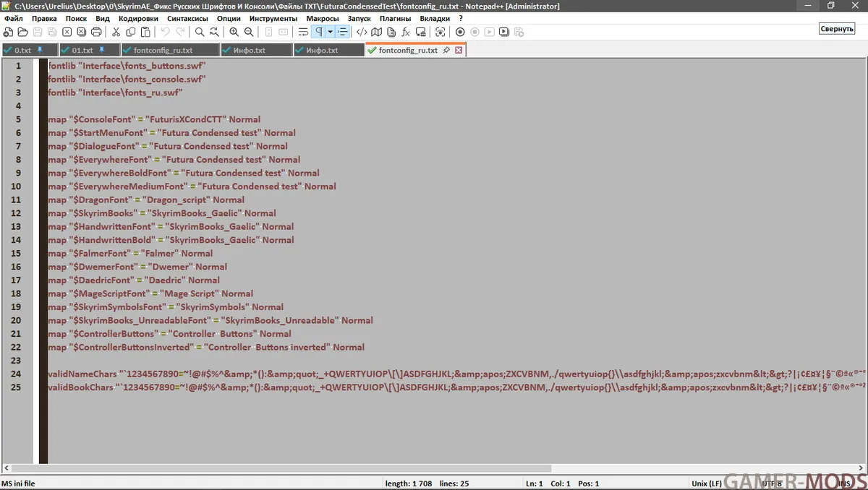Toggle the indent guide button
Image resolution: width=868 pixels, height=490 pixels.
tap(342, 33)
